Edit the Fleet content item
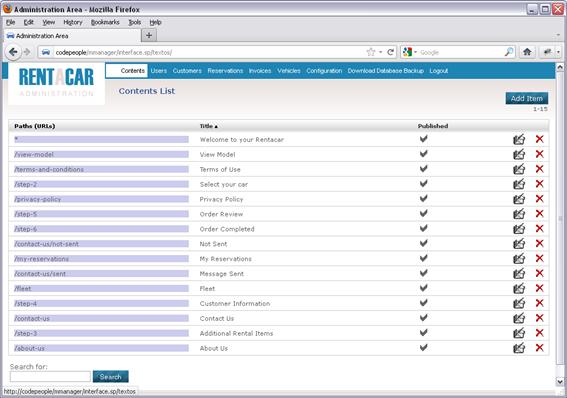Screen dimensions: 567x398 click(x=519, y=288)
